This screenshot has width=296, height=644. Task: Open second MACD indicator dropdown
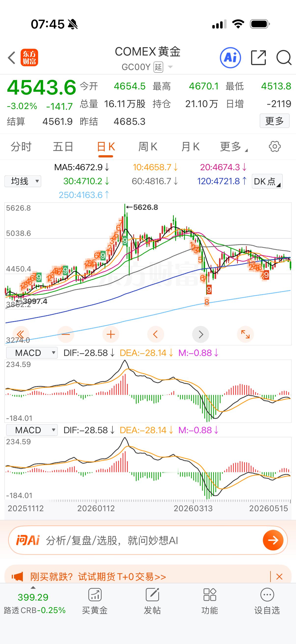point(32,430)
